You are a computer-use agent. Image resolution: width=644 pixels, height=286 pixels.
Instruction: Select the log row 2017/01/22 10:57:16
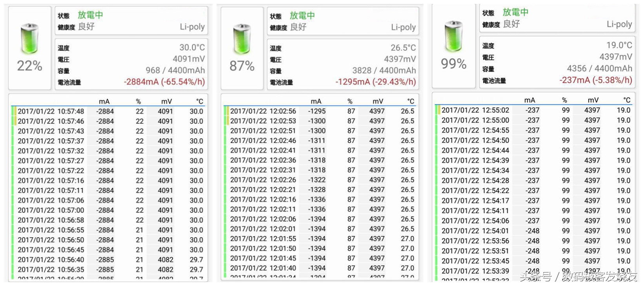pos(108,180)
